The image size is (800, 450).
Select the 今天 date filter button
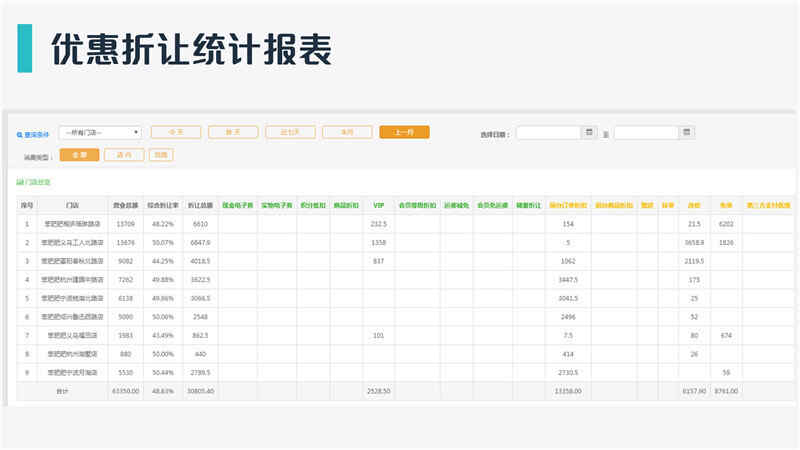[x=176, y=132]
